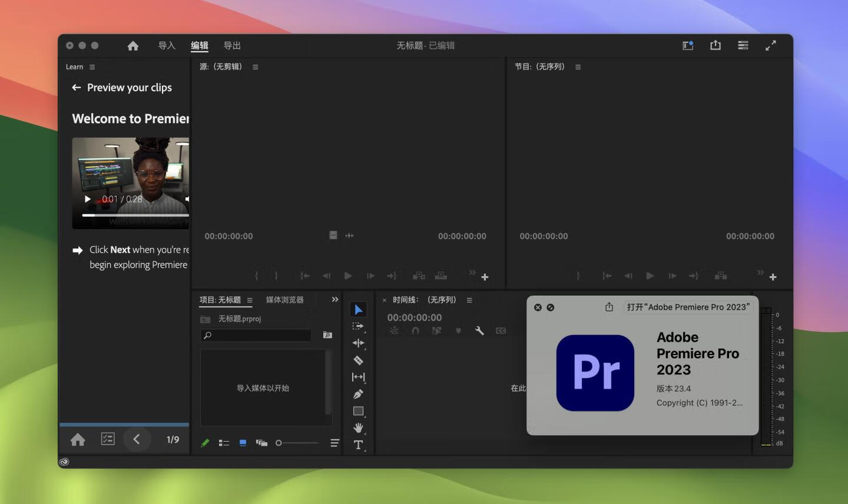Select the Slip tool
Image resolution: width=848 pixels, height=504 pixels.
[358, 377]
